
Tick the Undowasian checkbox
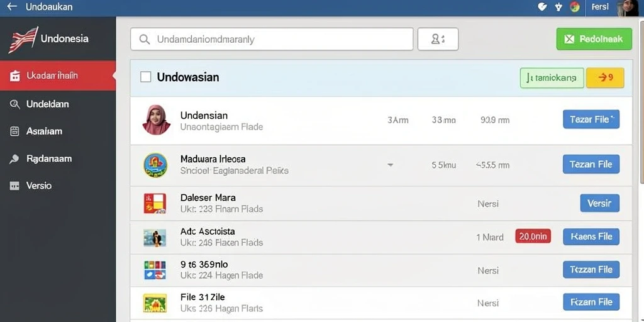coord(146,77)
